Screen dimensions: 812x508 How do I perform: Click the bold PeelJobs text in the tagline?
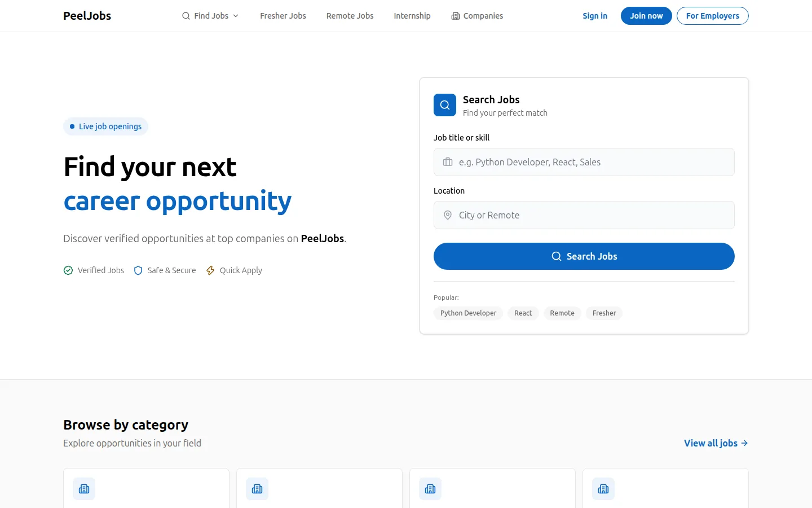tap(323, 238)
